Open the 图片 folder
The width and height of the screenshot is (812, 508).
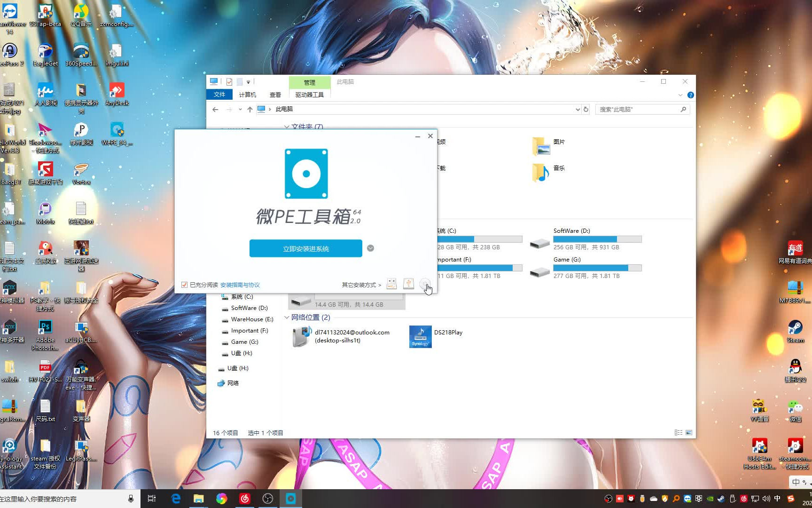point(549,146)
